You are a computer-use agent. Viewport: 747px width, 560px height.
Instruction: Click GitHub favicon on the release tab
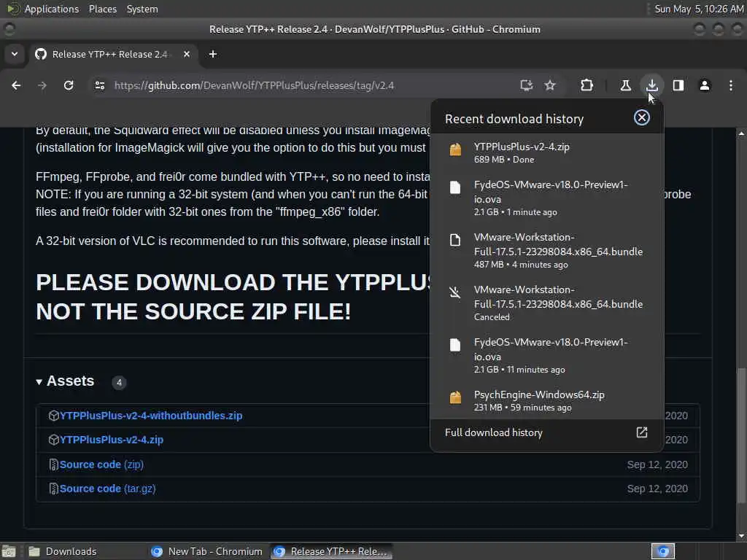(41, 54)
